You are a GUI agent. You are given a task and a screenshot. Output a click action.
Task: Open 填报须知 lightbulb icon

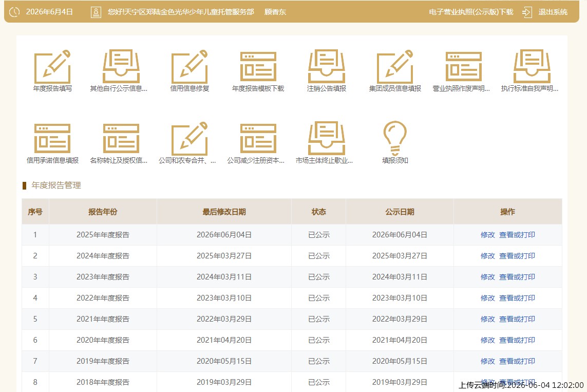point(395,138)
